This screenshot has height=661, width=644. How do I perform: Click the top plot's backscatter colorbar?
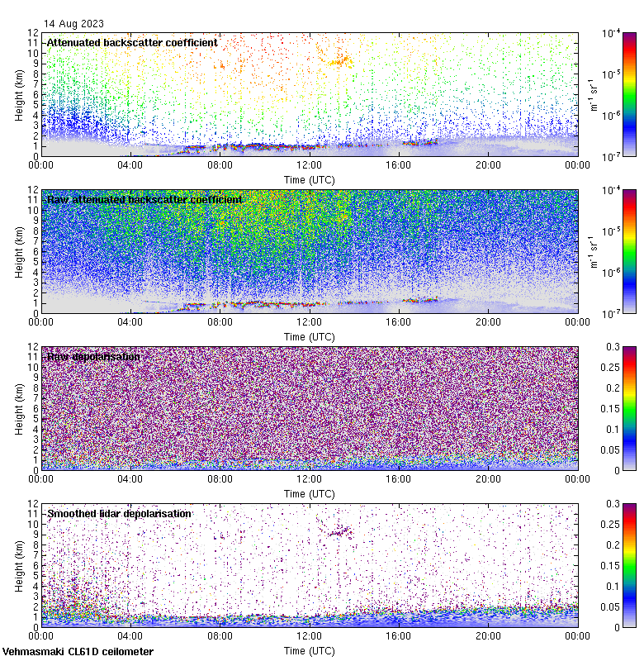629,94
